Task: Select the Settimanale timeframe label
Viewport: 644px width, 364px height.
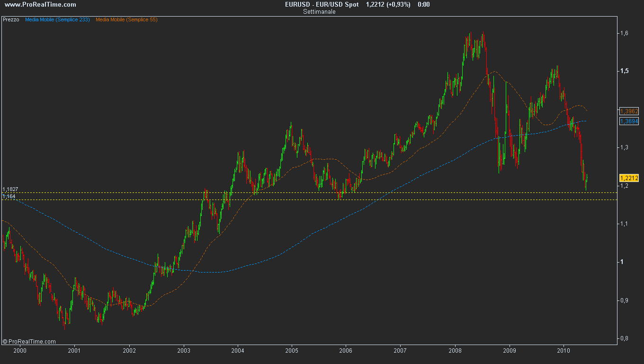Action: (320, 12)
